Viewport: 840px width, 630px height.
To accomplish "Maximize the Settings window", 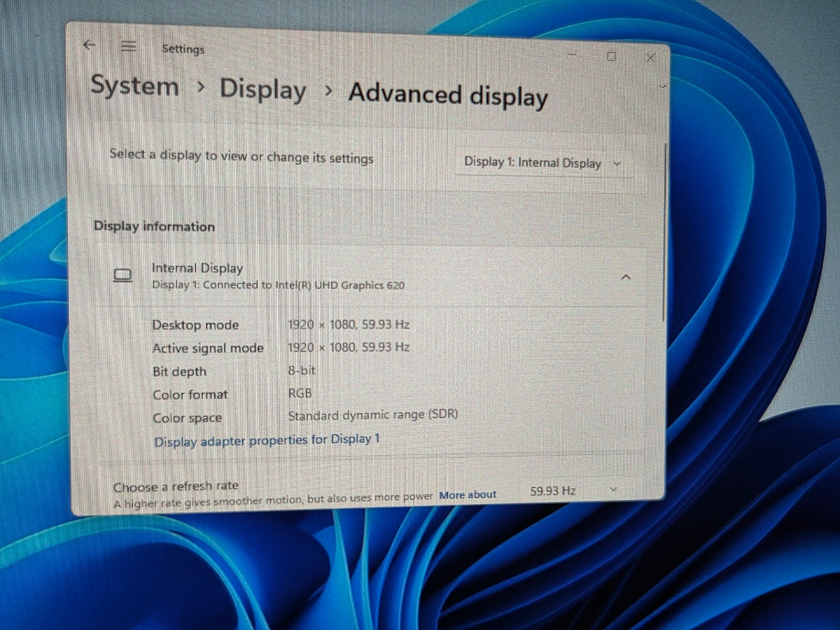I will (611, 56).
